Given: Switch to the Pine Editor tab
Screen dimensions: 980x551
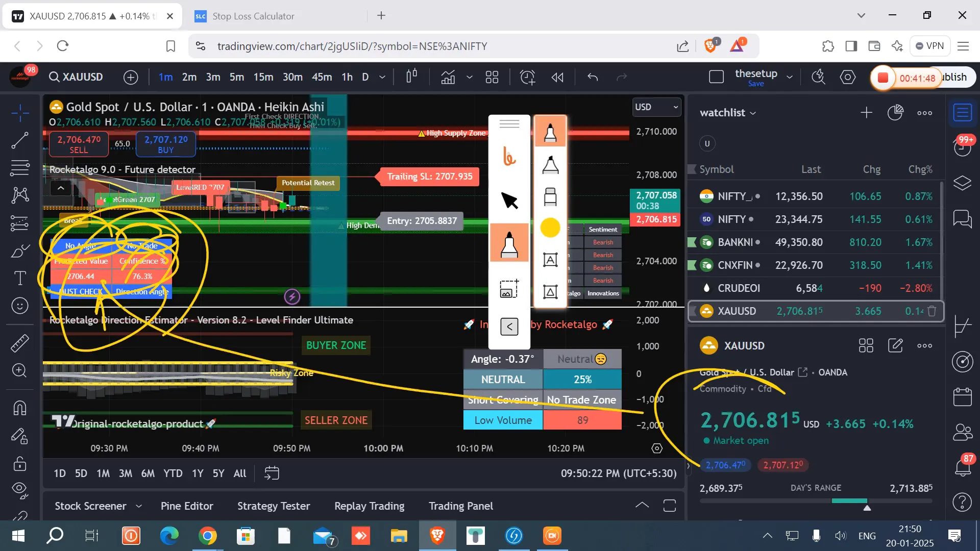Looking at the screenshot, I should (x=187, y=506).
